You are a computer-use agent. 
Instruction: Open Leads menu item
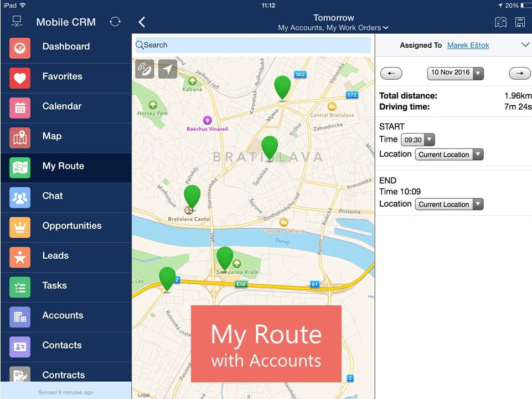click(66, 257)
